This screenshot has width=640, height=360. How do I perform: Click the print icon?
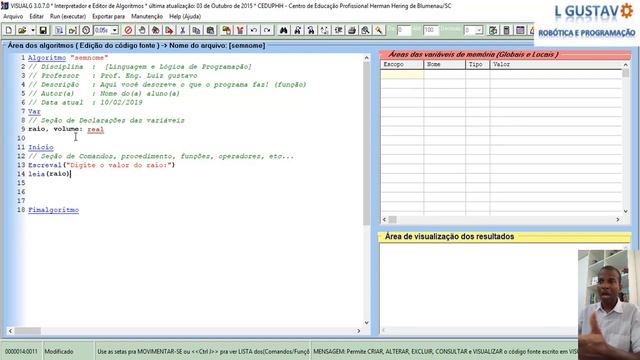[352, 30]
